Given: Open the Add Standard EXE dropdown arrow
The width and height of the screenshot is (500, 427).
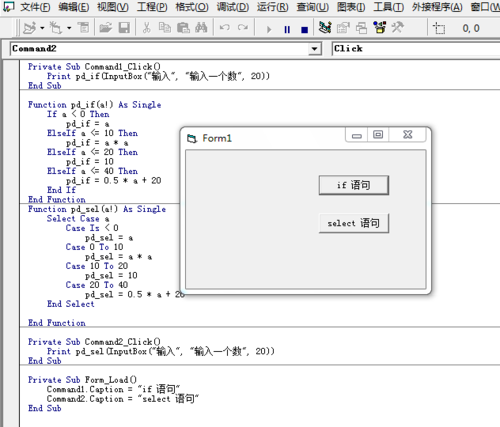Looking at the screenshot, I should coord(42,28).
